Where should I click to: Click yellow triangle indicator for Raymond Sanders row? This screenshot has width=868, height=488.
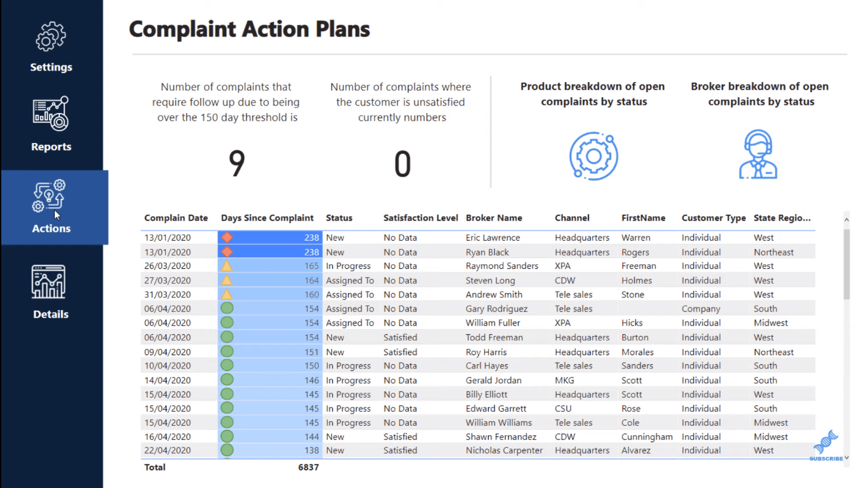click(x=227, y=266)
